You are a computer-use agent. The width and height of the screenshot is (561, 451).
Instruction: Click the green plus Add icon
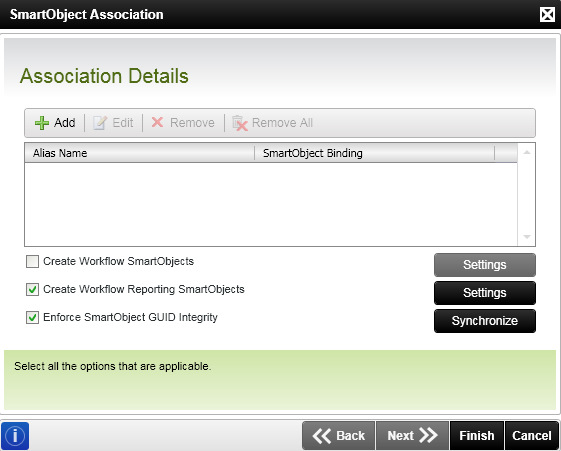pos(42,123)
